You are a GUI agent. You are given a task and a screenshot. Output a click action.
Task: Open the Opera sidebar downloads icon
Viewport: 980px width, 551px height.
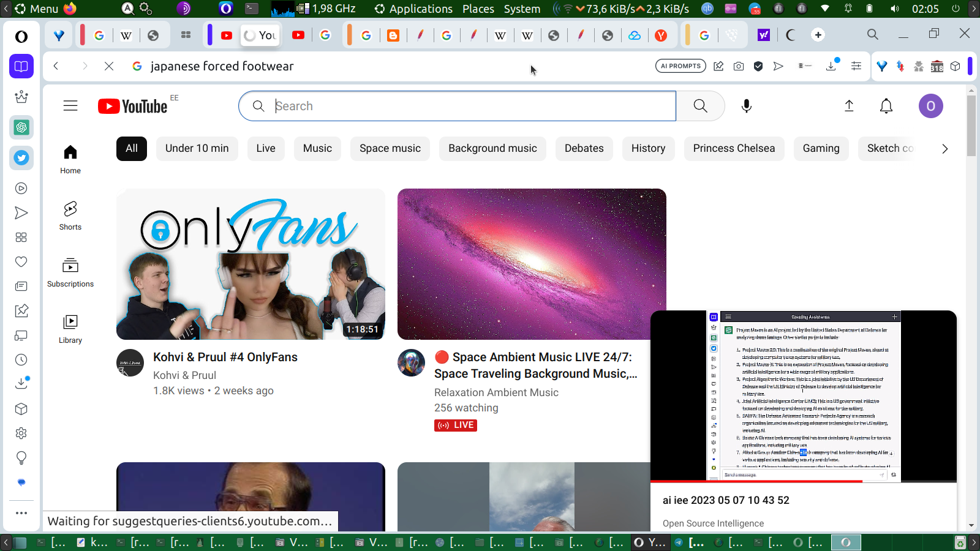coord(21,383)
